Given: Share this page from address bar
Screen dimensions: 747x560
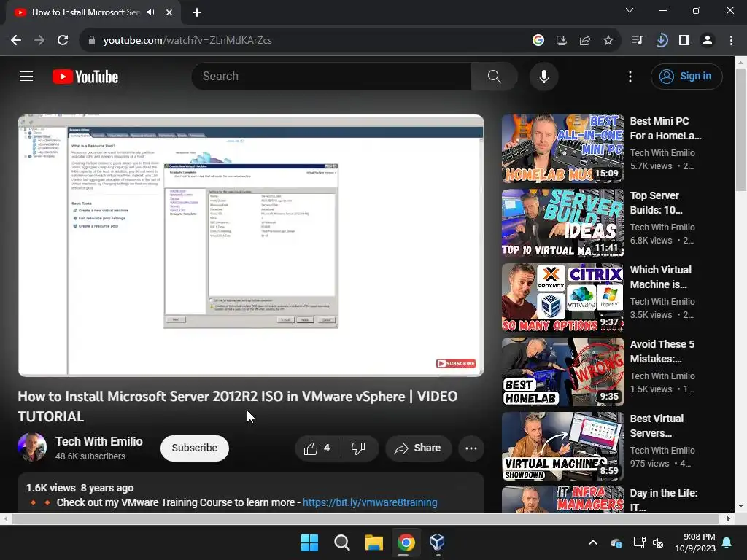Looking at the screenshot, I should pos(585,40).
